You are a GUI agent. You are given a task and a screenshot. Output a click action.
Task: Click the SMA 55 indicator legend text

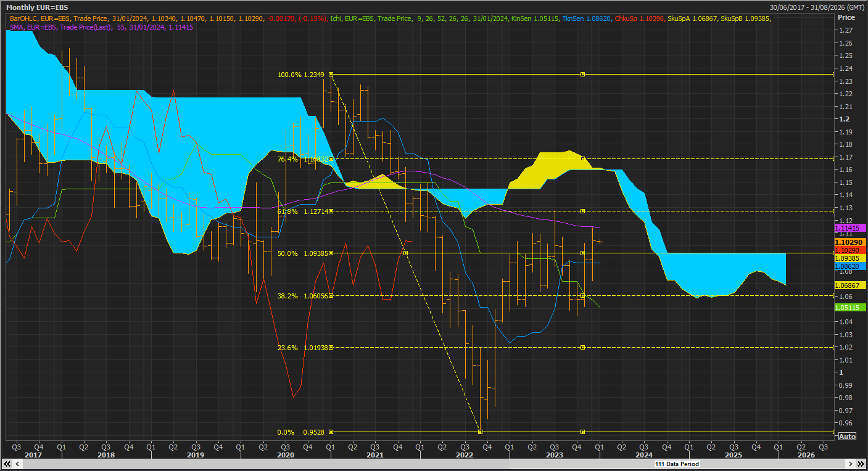101,28
